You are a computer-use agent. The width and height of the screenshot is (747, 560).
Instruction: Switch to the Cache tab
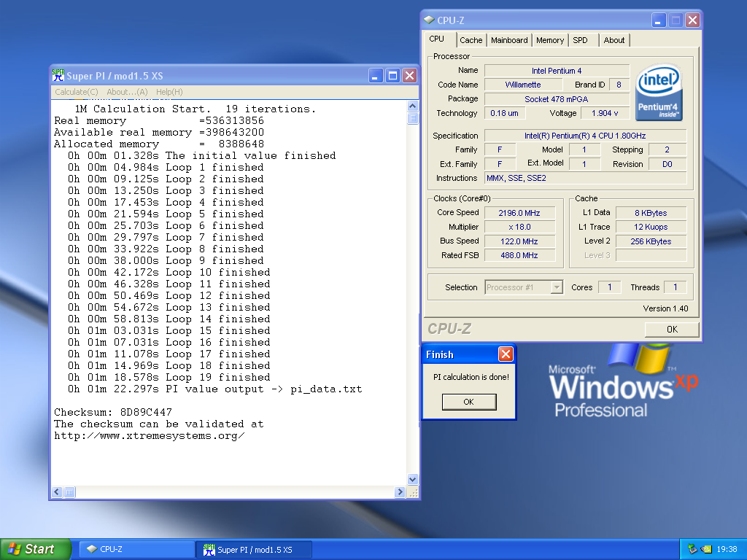coord(471,41)
